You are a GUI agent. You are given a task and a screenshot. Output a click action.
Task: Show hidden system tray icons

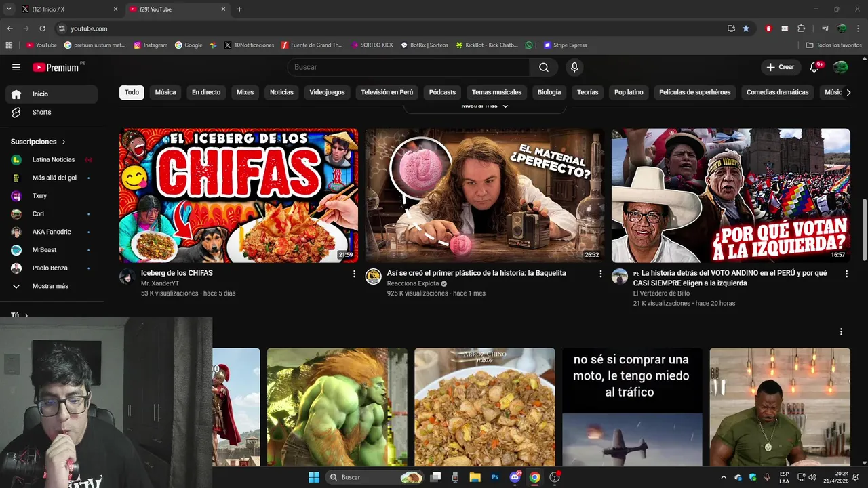(724, 477)
